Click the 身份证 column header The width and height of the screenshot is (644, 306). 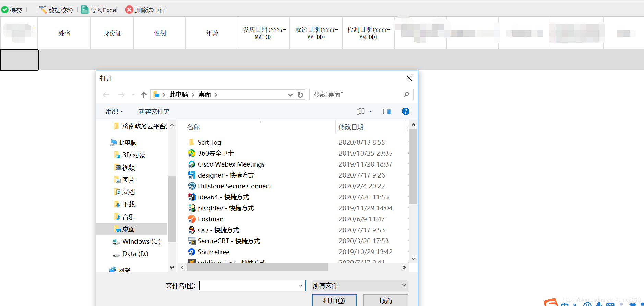coord(112,33)
